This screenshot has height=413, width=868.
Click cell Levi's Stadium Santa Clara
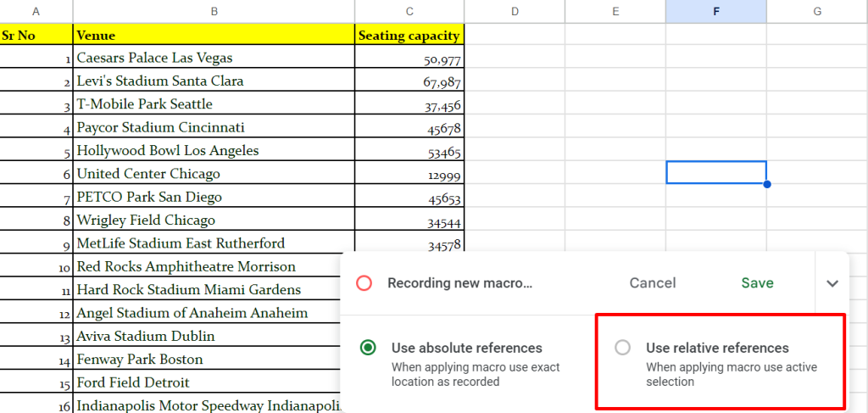click(214, 81)
